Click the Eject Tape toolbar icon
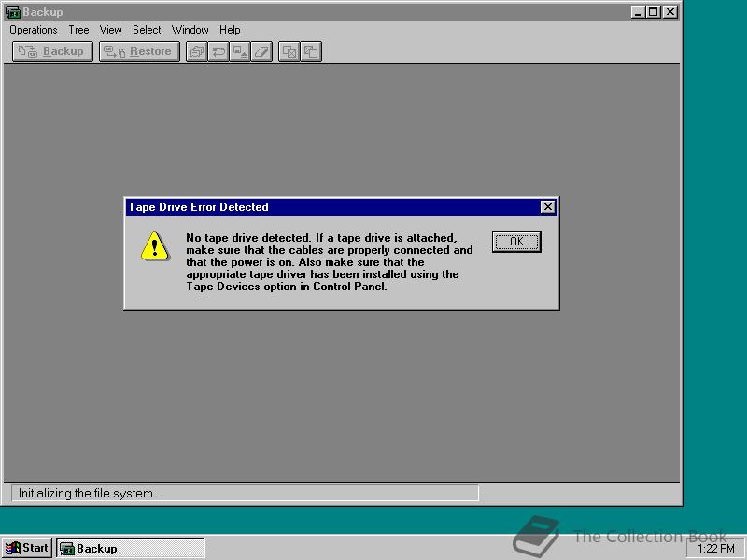The image size is (747, 560). coord(240,51)
